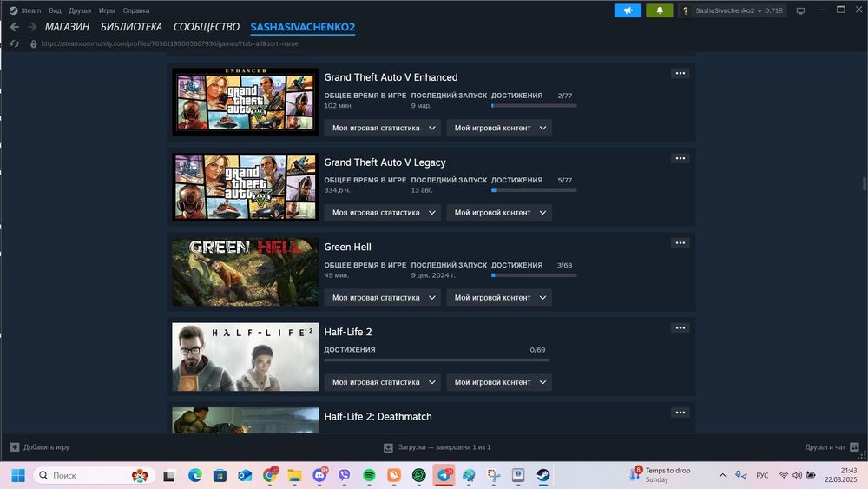Viewport: 868px width, 489px height.
Task: Go back with the left arrow
Action: pyautogui.click(x=15, y=27)
